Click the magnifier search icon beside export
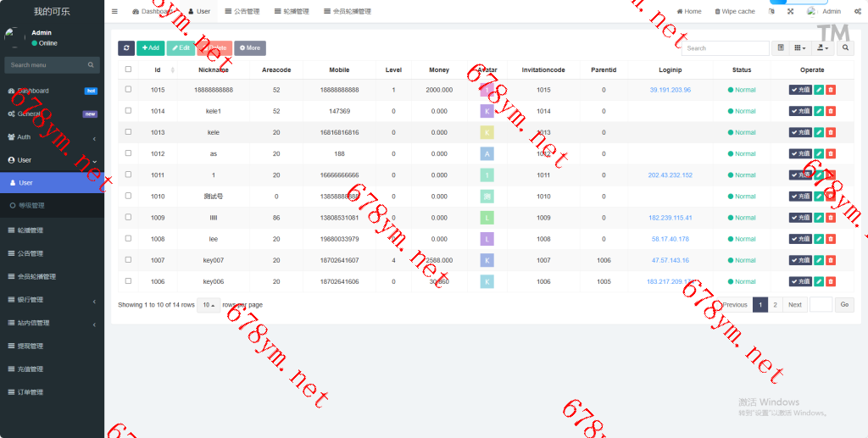 click(845, 48)
